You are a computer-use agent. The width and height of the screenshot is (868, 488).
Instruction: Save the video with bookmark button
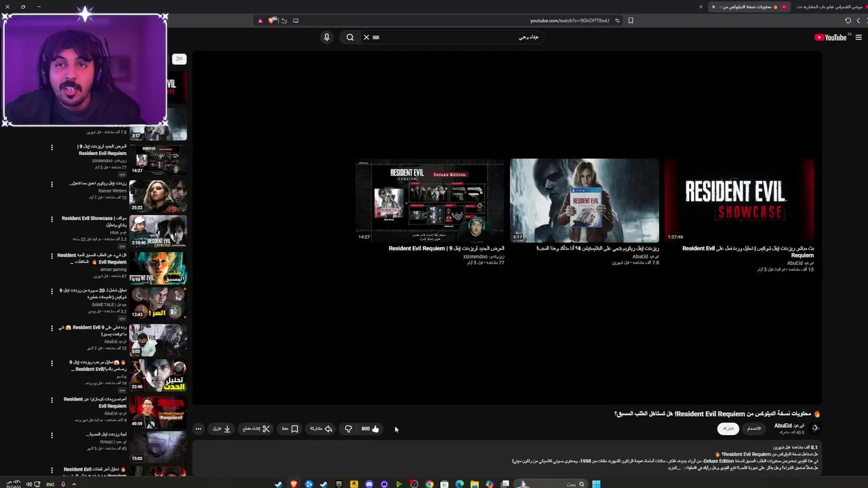(x=290, y=428)
